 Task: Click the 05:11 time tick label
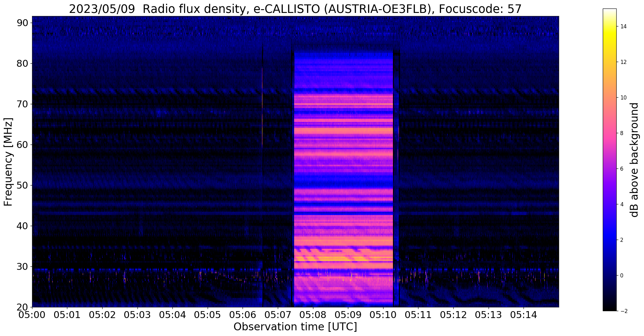click(418, 315)
